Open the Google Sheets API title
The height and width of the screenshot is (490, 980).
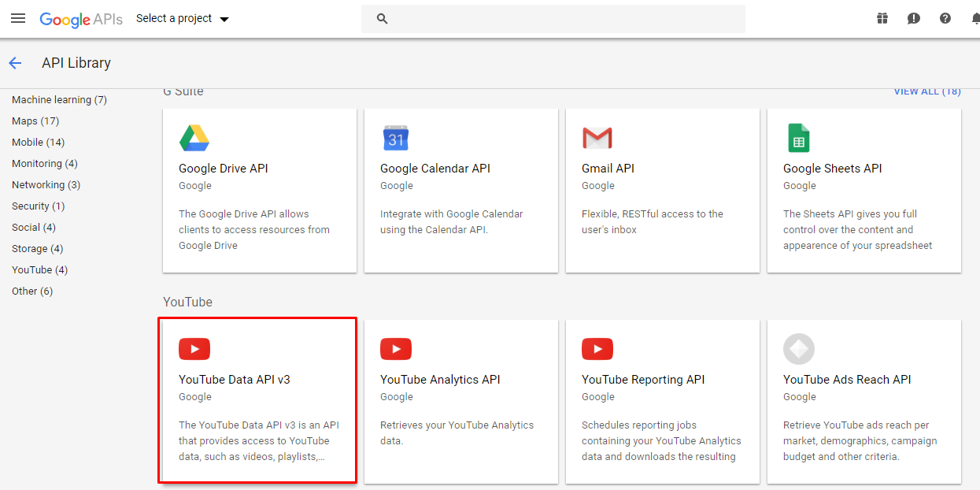tap(833, 169)
